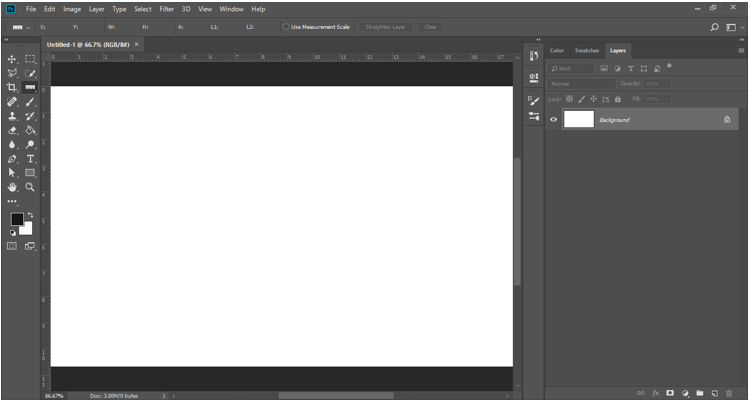This screenshot has height=404, width=751.
Task: Click the Straighten Layer button
Action: coord(385,27)
